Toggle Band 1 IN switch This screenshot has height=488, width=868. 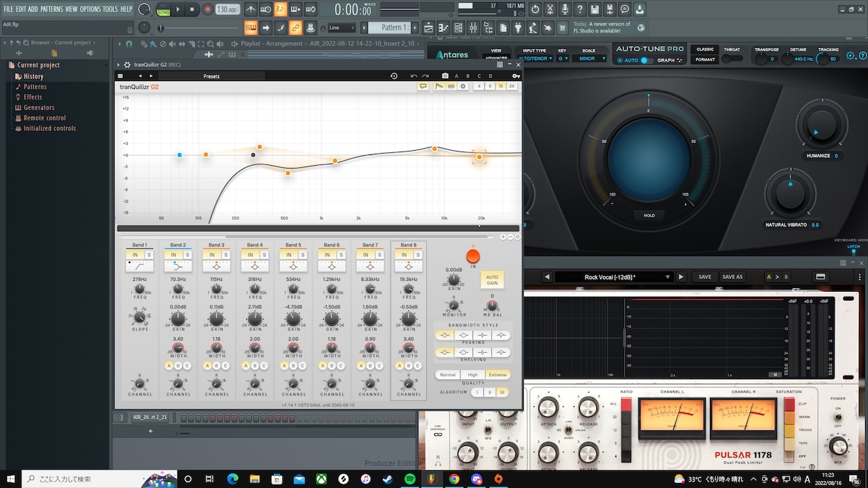tap(135, 255)
